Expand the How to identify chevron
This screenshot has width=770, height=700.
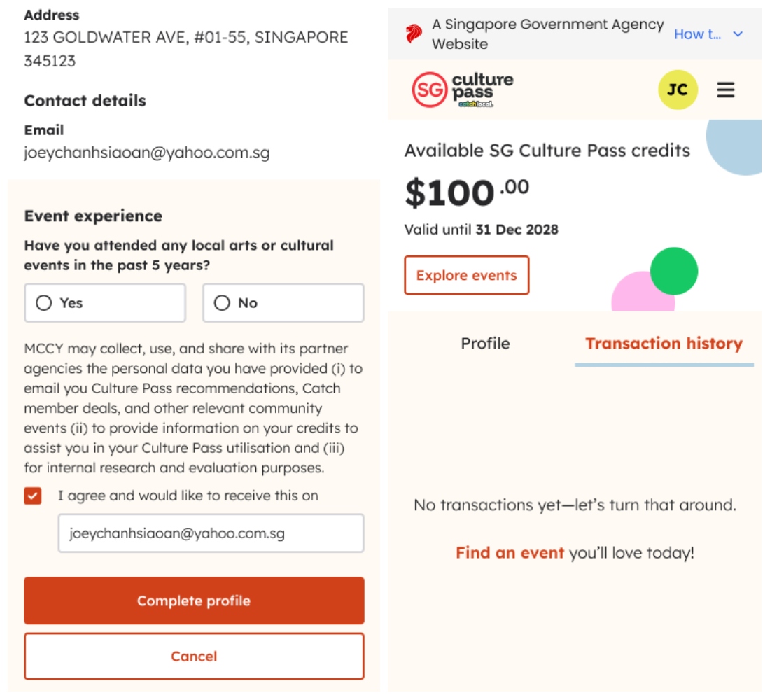click(738, 34)
